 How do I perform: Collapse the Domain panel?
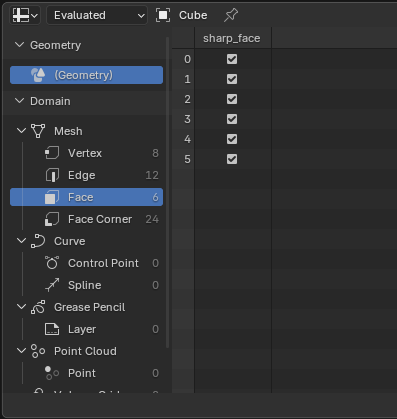pos(20,101)
